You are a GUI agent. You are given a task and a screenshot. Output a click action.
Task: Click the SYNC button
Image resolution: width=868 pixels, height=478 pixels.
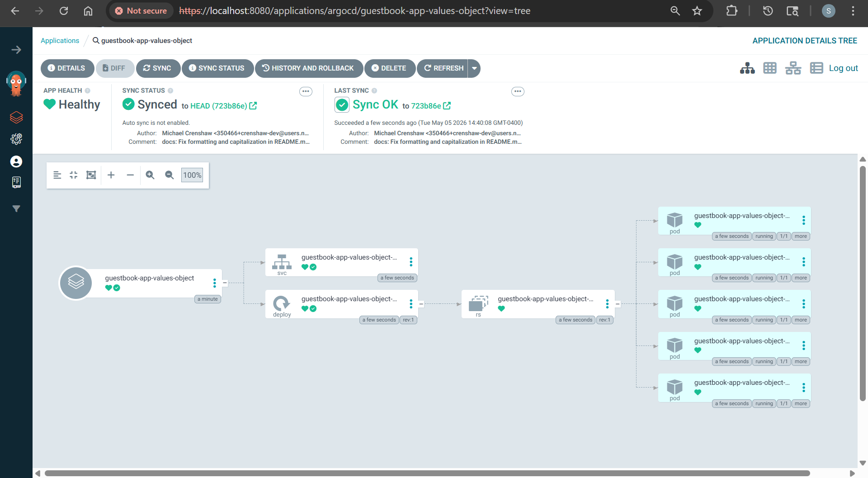tap(158, 68)
